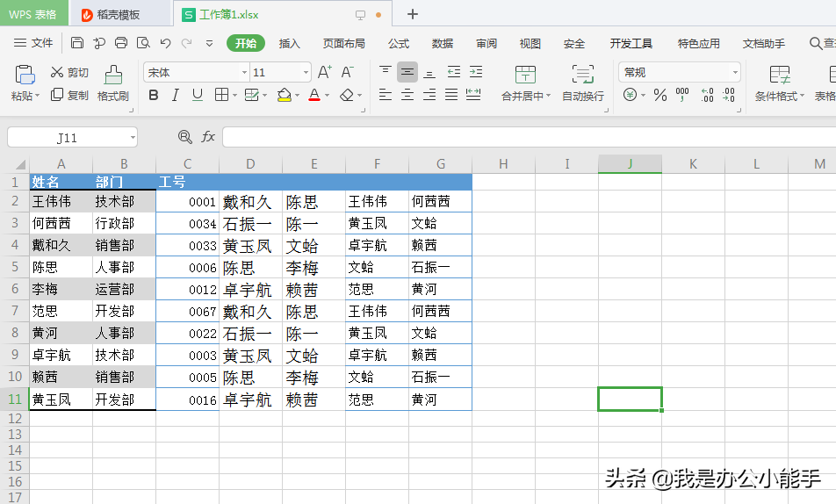Click the Print icon in quick toolbar
The height and width of the screenshot is (504, 836).
(x=121, y=43)
